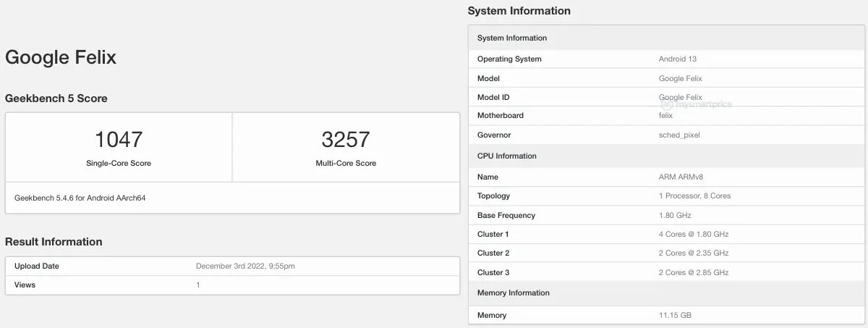
Task: Click the Operating System label
Action: click(x=509, y=59)
